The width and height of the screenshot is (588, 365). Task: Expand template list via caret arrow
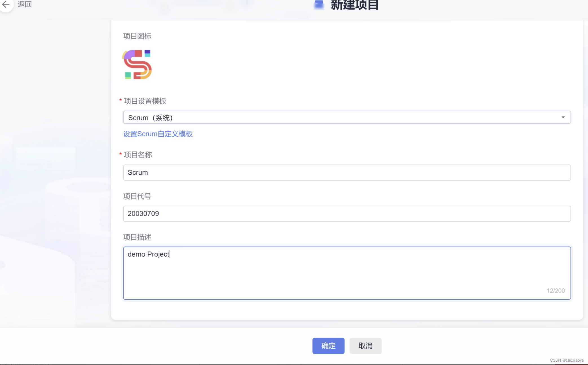coord(563,117)
